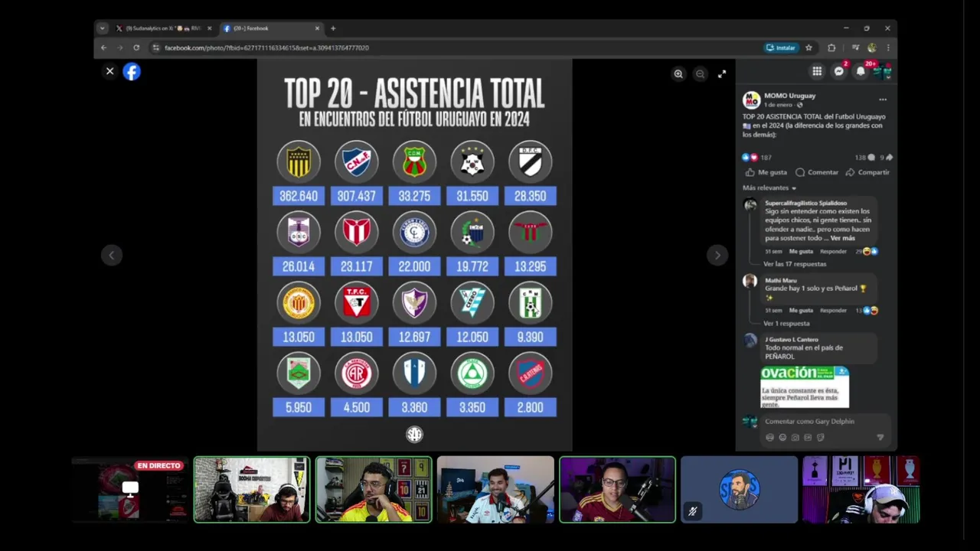Select the Facebook browser tab
This screenshot has height=551, width=980.
pyautogui.click(x=270, y=28)
